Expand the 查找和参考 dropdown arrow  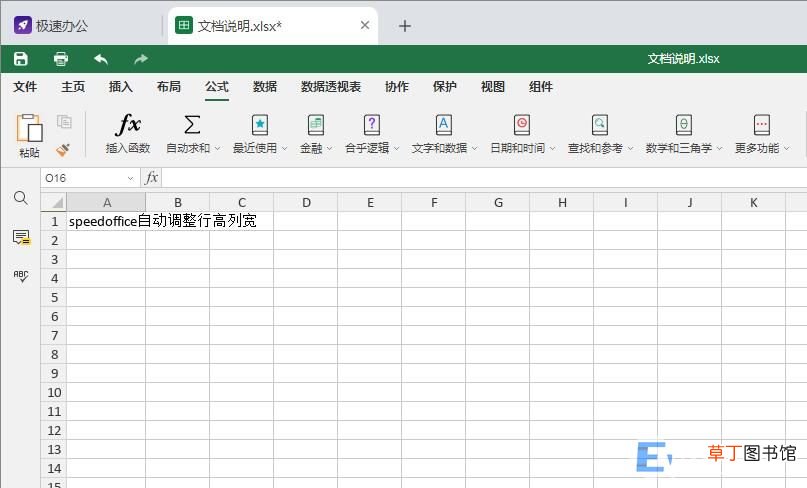(x=630, y=148)
